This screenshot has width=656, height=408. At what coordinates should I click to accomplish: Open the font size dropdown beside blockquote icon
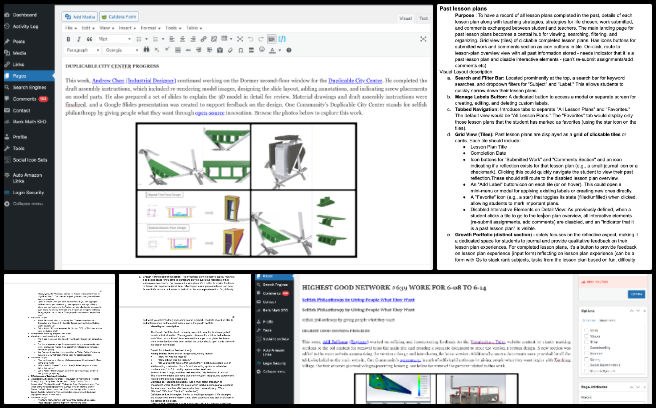pos(114,39)
